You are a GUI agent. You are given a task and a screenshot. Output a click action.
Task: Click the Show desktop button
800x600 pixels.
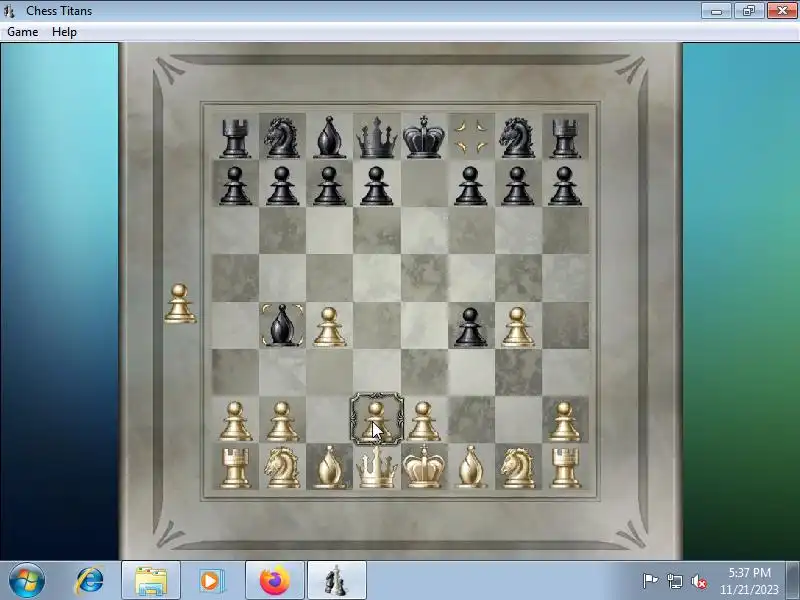click(792, 581)
